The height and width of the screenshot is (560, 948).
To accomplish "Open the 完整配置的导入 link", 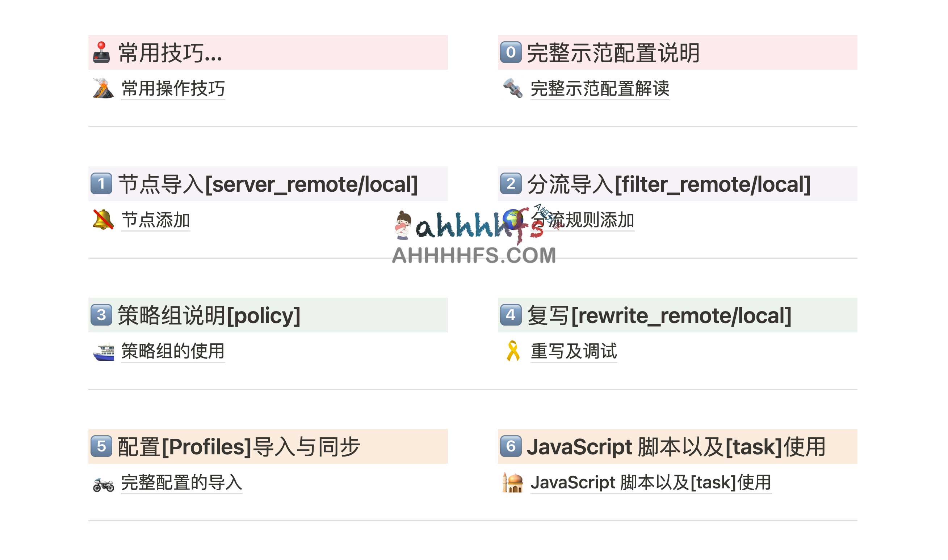I will click(181, 483).
